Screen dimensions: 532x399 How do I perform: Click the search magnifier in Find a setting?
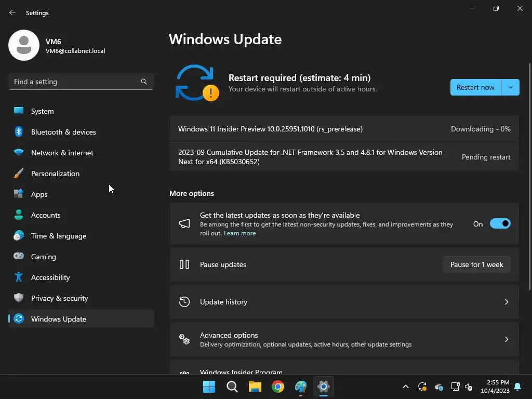coord(143,82)
